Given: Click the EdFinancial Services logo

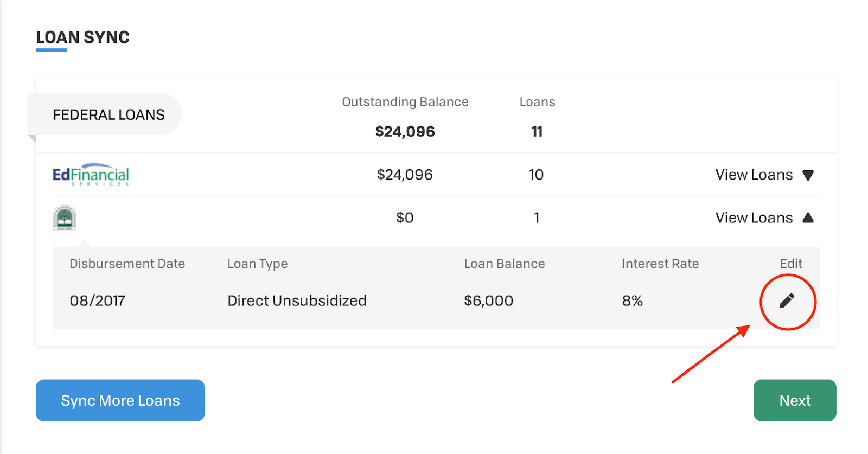Looking at the screenshot, I should 91,175.
